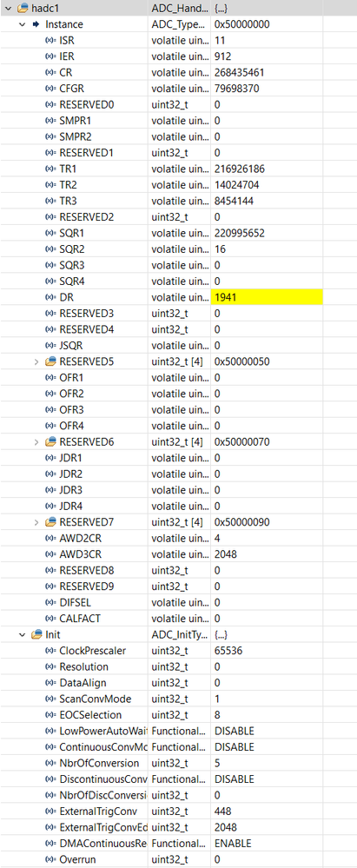The height and width of the screenshot is (868, 357).
Task: Select the CR register row
Action: point(178,72)
